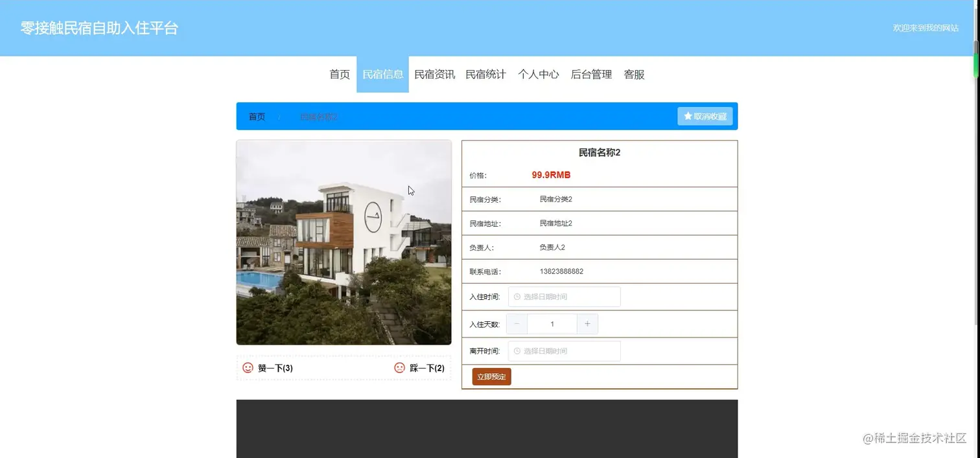Click the days number input showing 1

click(x=552, y=323)
